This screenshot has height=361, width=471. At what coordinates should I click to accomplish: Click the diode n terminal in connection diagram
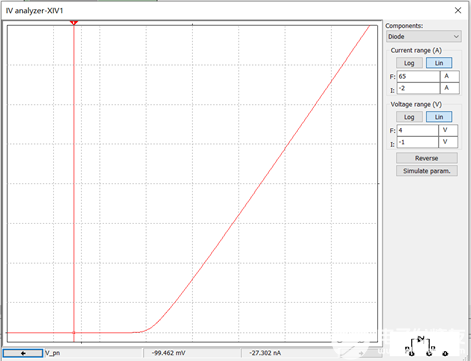(x=429, y=353)
